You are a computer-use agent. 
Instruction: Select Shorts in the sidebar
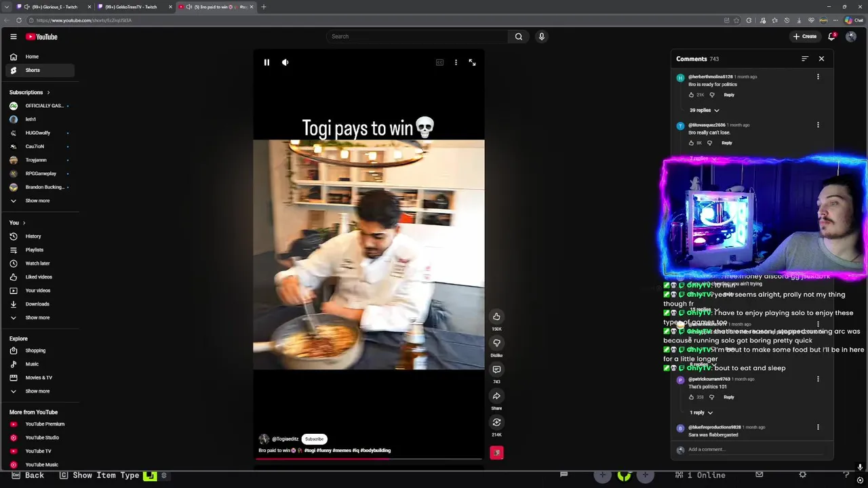[x=40, y=70]
